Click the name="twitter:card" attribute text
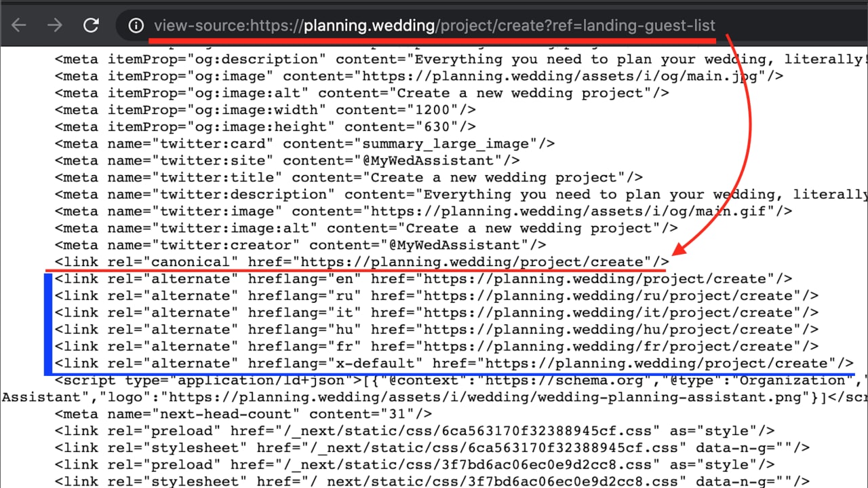Screen dimensions: 868x488 [191, 144]
